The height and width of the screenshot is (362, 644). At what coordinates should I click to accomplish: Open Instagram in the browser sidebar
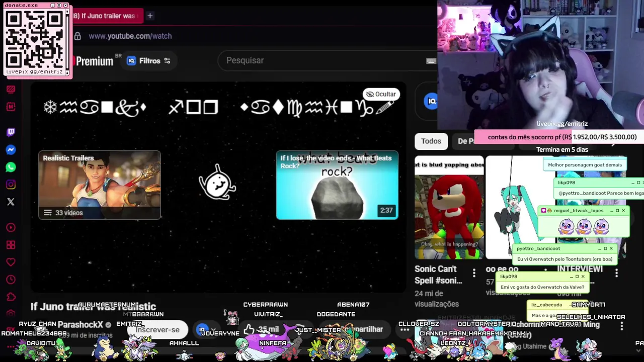pos(11,185)
